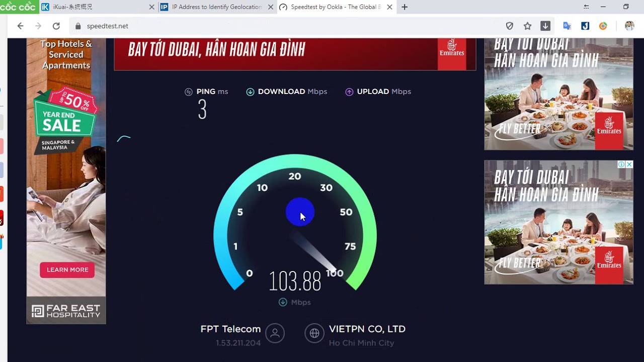The height and width of the screenshot is (362, 644).
Task: Open the Far East Hospitality logo in the ad
Action: pos(66,311)
